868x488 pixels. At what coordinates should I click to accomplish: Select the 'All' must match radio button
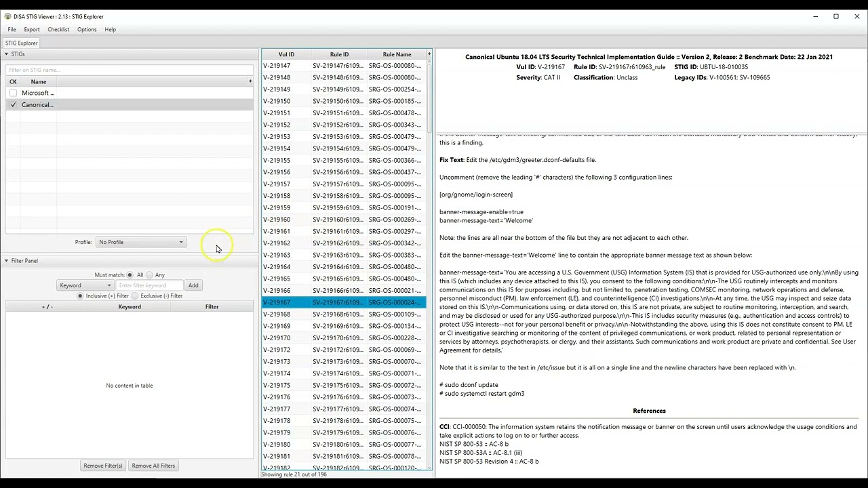130,275
